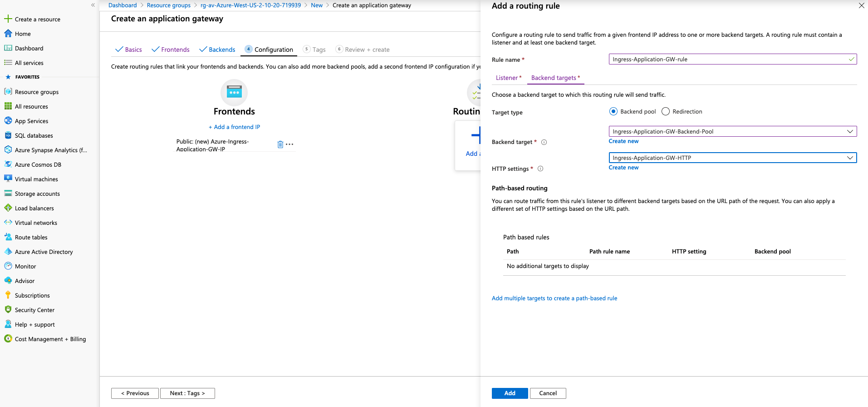
Task: Click the Security Center shield icon
Action: click(8, 310)
